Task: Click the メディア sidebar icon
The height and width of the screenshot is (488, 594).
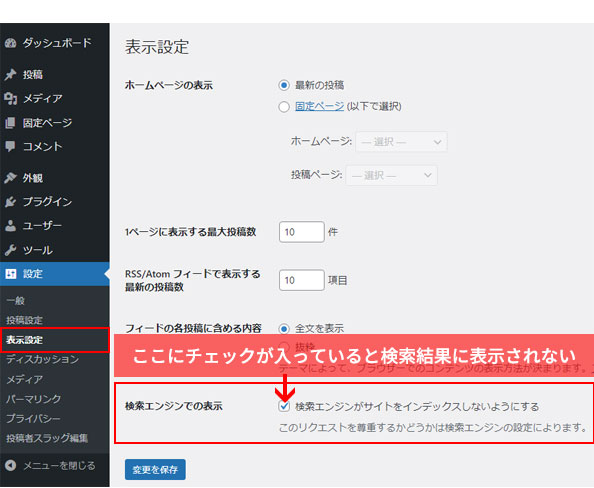Action: (x=11, y=99)
